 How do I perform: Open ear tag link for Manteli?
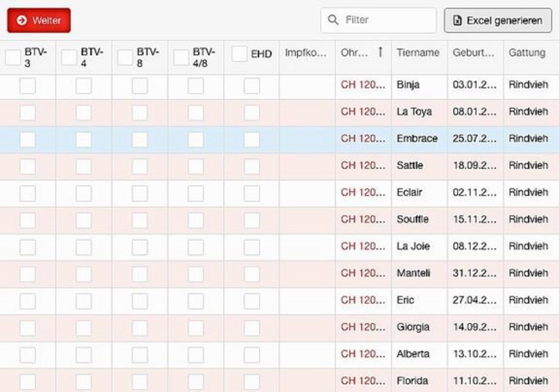click(x=363, y=273)
